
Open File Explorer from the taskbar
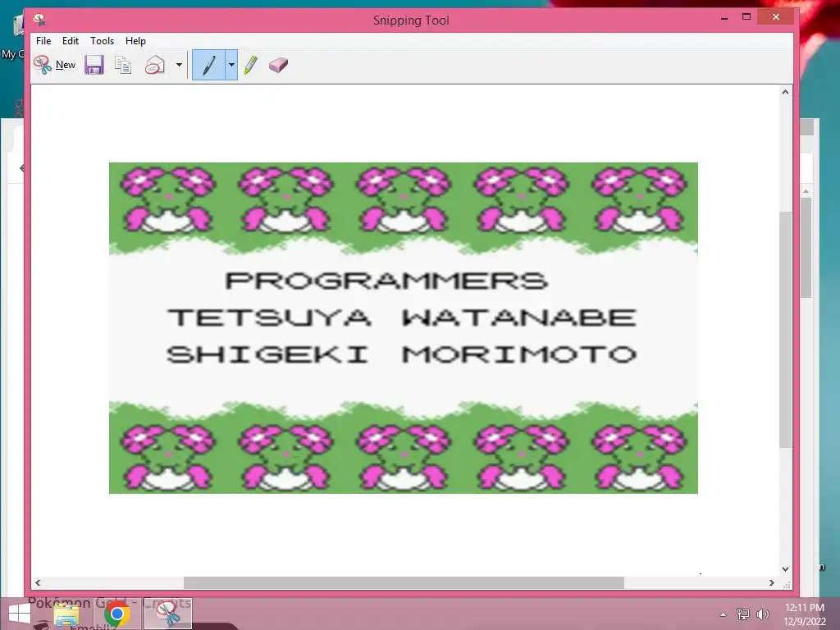coord(66,614)
